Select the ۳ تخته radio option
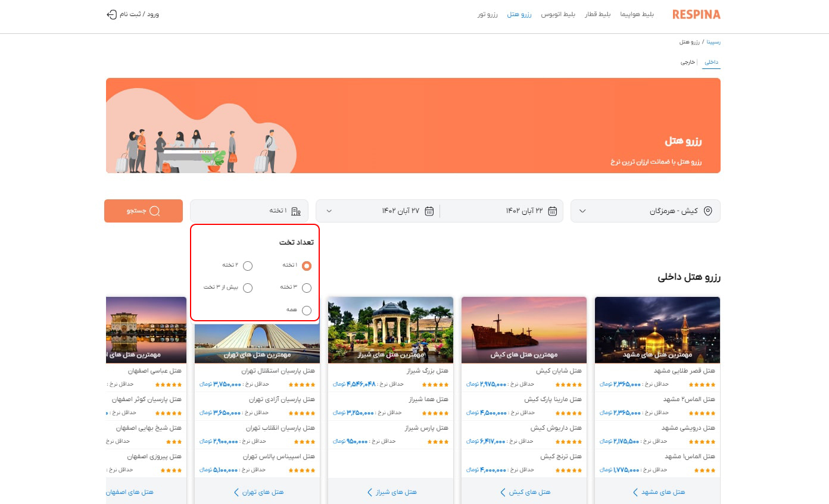 (306, 288)
